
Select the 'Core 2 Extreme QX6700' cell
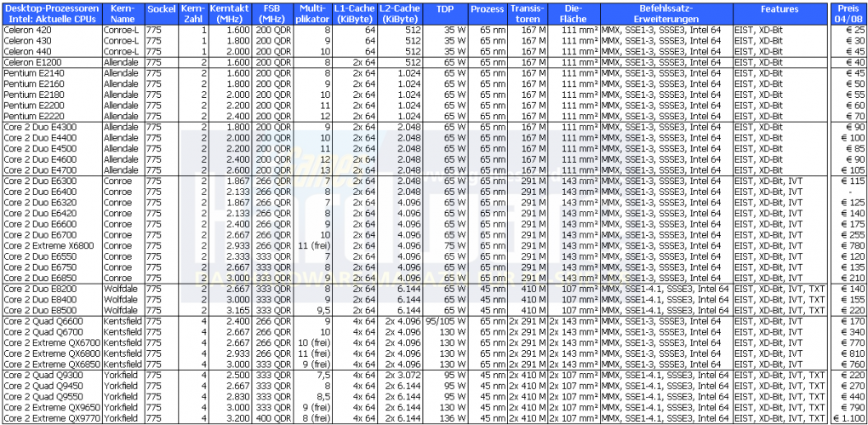pyautogui.click(x=53, y=343)
